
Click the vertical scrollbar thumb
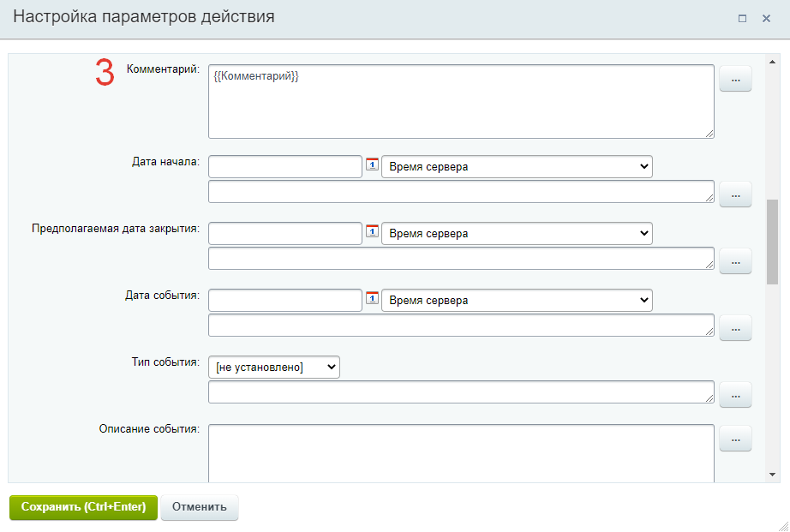772,242
